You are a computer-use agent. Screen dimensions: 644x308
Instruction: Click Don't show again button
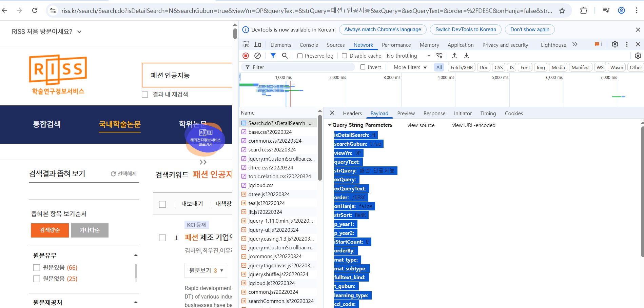[x=530, y=29]
